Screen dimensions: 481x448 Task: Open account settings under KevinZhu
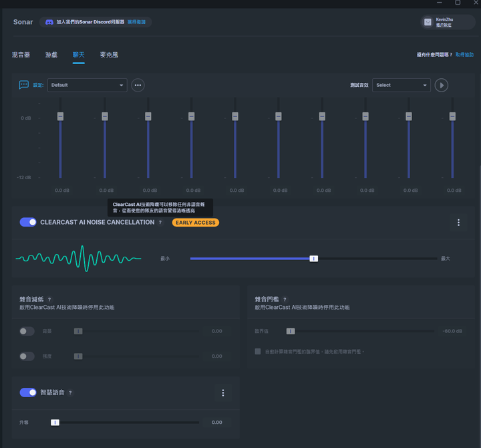[x=444, y=25]
